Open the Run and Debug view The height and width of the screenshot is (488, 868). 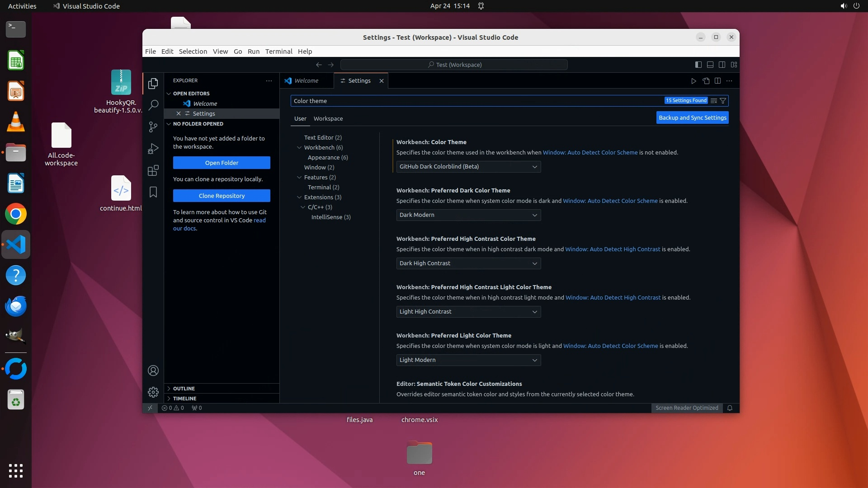click(x=153, y=149)
